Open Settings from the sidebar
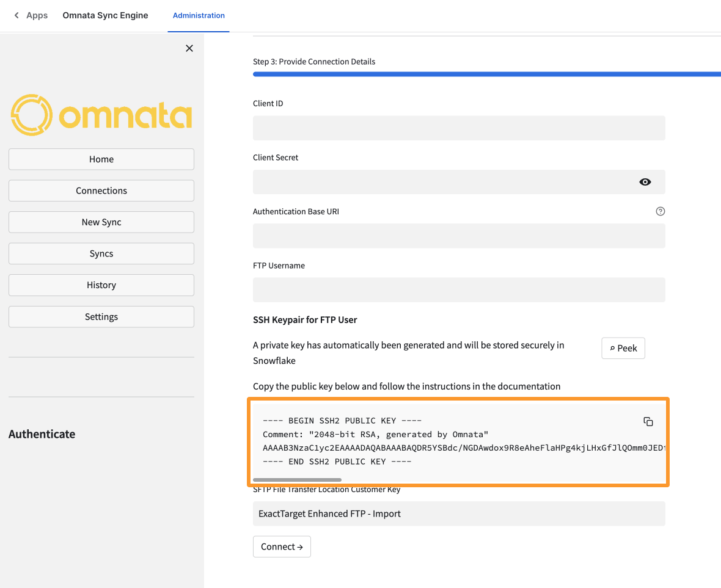 [x=101, y=317]
